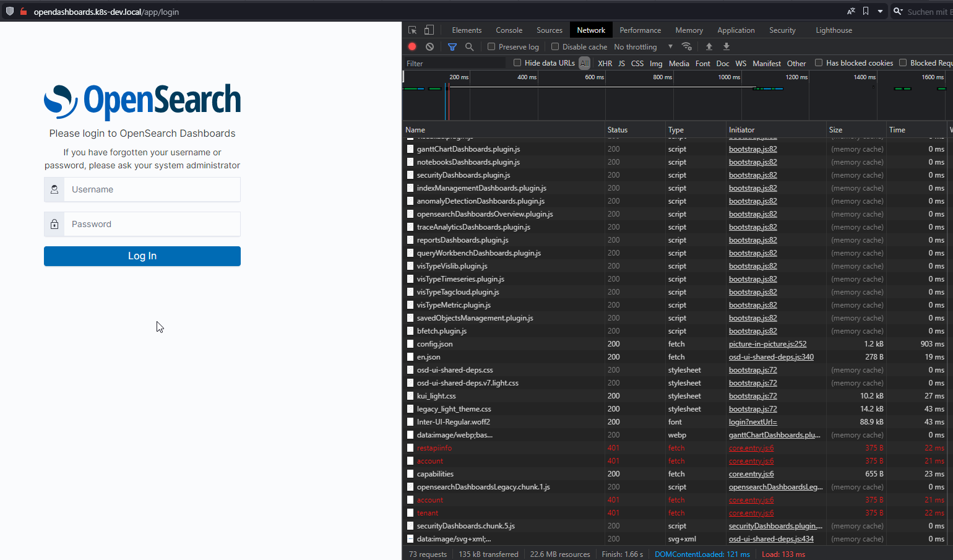Stop recording the network log
Viewport: 953px width, 560px height.
pos(412,46)
